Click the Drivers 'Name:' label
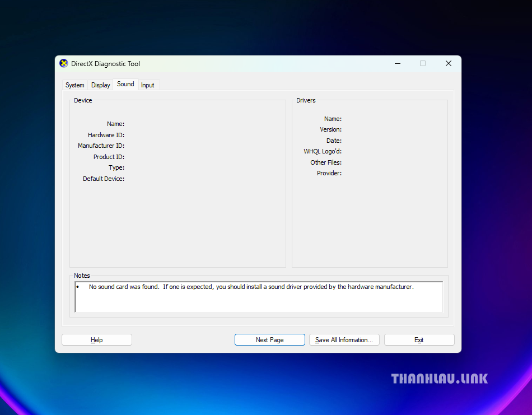The height and width of the screenshot is (415, 532). click(333, 119)
